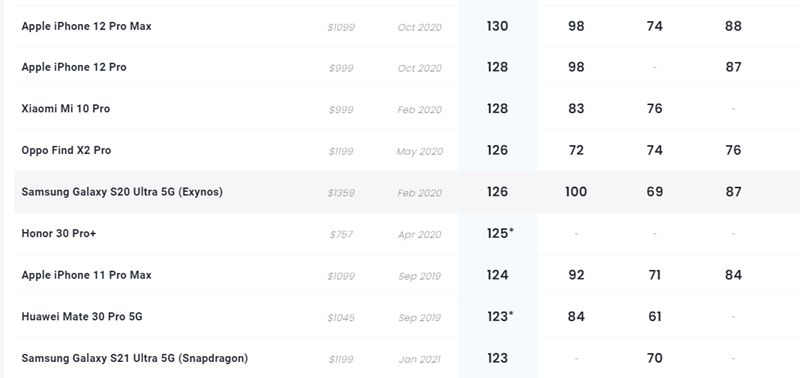Open the Huawei Mate 30 Pro 5G link

click(82, 317)
